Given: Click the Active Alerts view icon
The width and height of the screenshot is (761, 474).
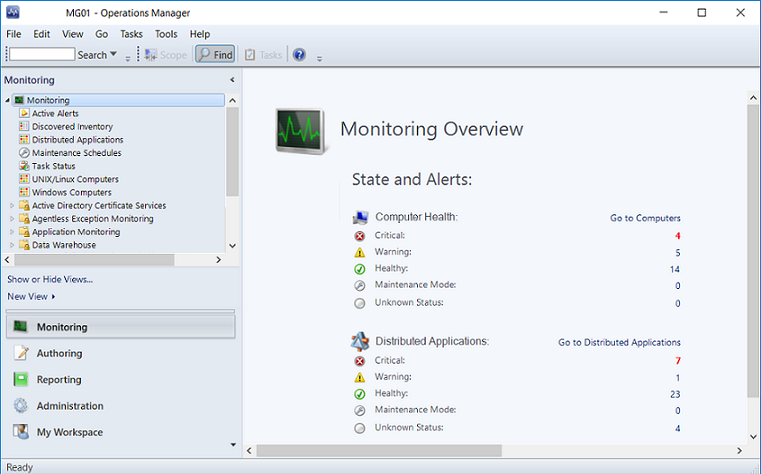Looking at the screenshot, I should [x=24, y=113].
